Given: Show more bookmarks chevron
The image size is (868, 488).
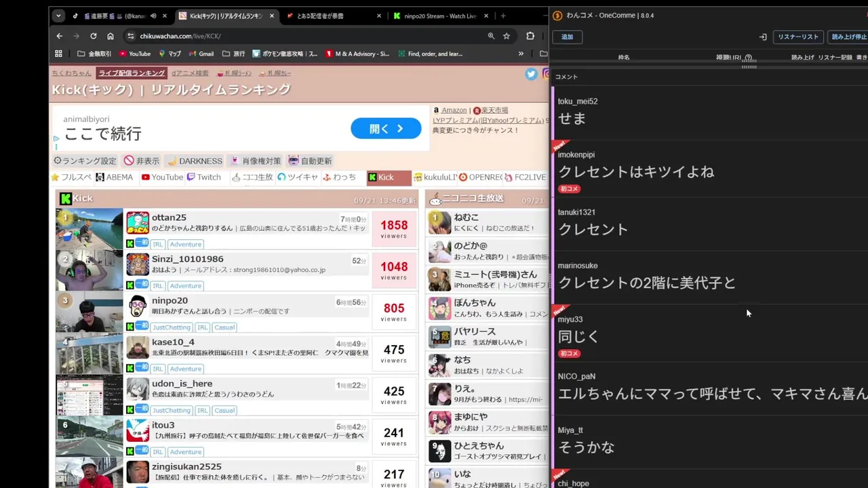Looking at the screenshot, I should 521,54.
